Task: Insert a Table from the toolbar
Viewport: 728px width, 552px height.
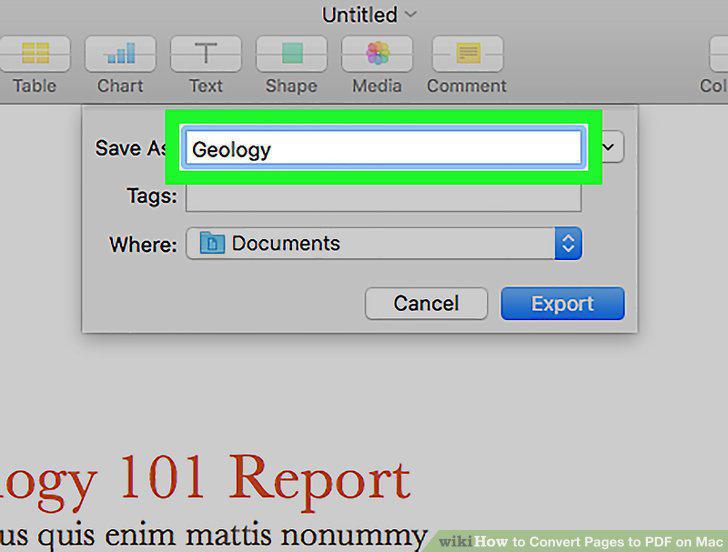Action: coord(34,54)
